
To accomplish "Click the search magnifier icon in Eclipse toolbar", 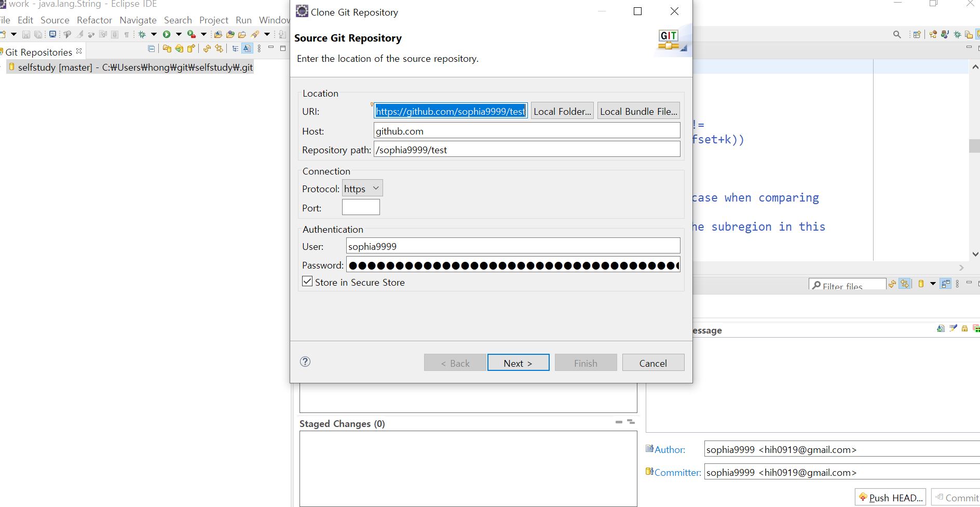I will [897, 34].
